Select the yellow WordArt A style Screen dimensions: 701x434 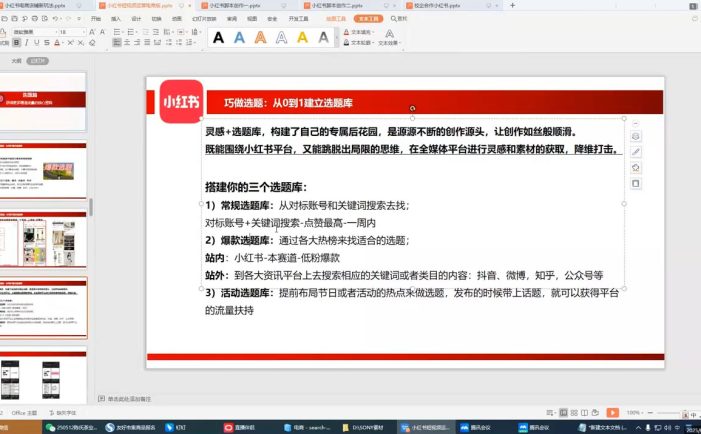click(x=303, y=38)
